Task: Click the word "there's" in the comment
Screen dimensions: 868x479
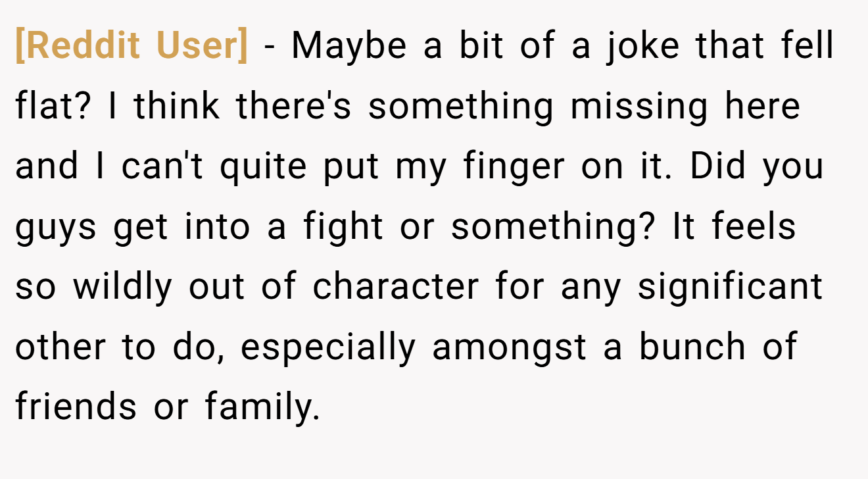Action: pyautogui.click(x=294, y=106)
